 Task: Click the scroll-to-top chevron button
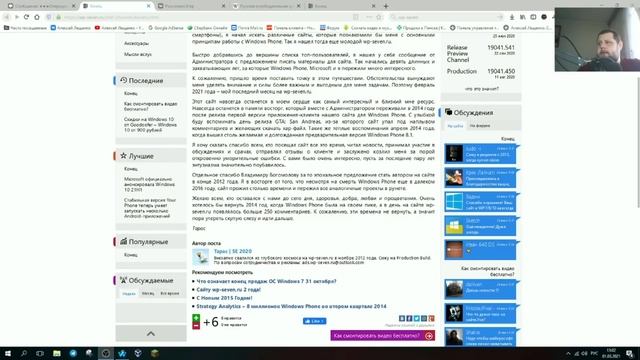point(151,333)
